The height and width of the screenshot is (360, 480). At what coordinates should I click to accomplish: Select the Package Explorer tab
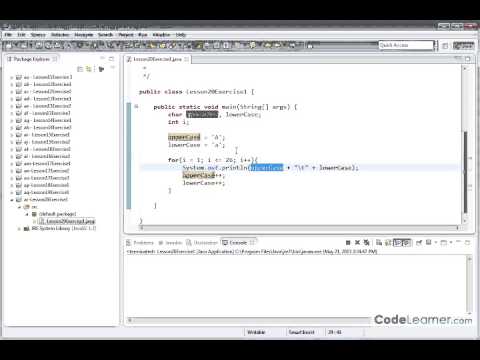point(31,59)
